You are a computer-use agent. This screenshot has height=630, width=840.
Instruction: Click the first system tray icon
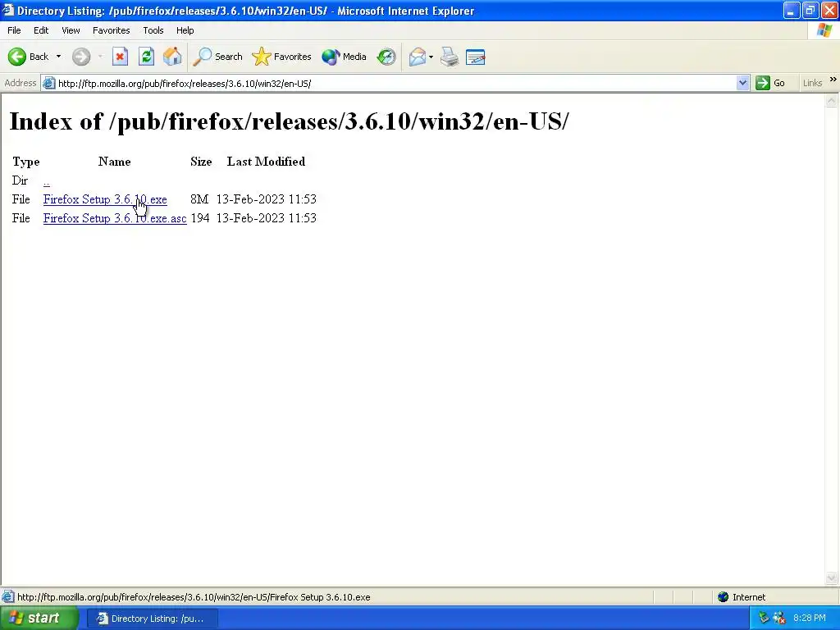pos(764,619)
